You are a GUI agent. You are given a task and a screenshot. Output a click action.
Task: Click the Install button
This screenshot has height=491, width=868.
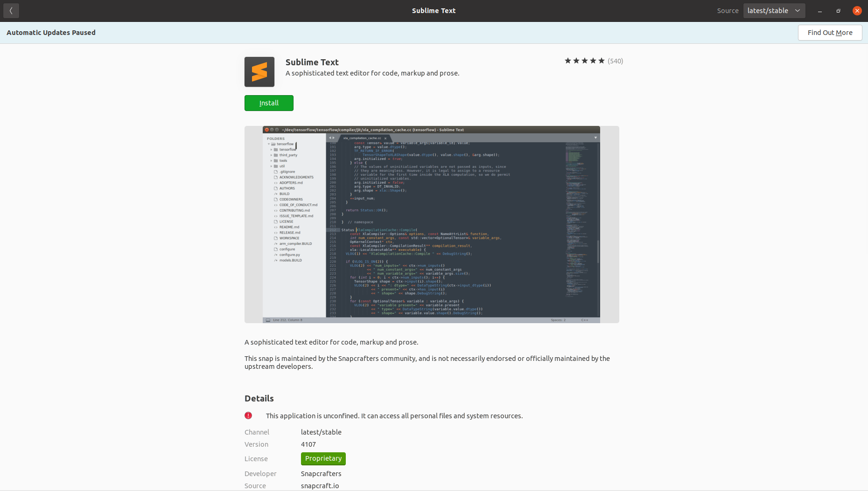pos(269,103)
